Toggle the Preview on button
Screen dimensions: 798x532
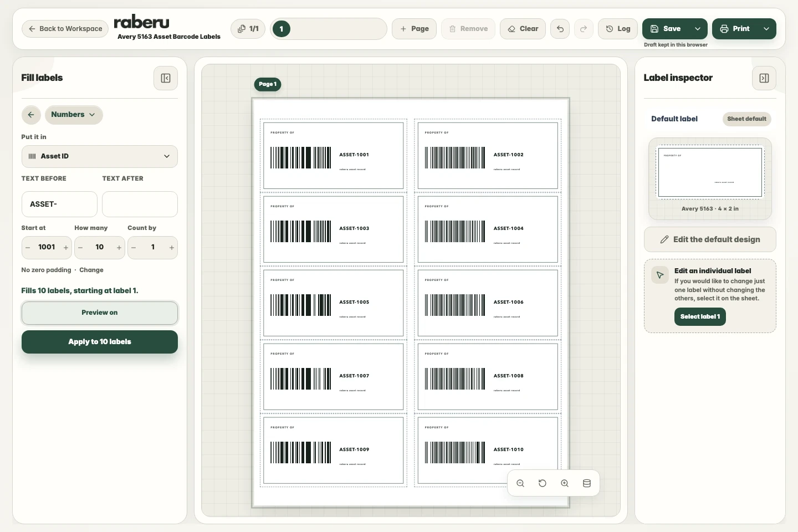click(100, 313)
